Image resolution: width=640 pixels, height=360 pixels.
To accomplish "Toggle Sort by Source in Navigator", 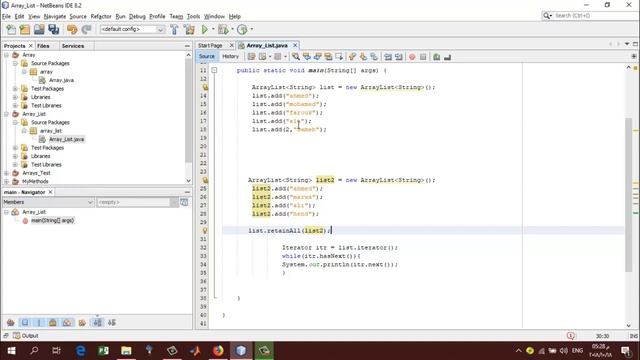I will pyautogui.click(x=112, y=323).
